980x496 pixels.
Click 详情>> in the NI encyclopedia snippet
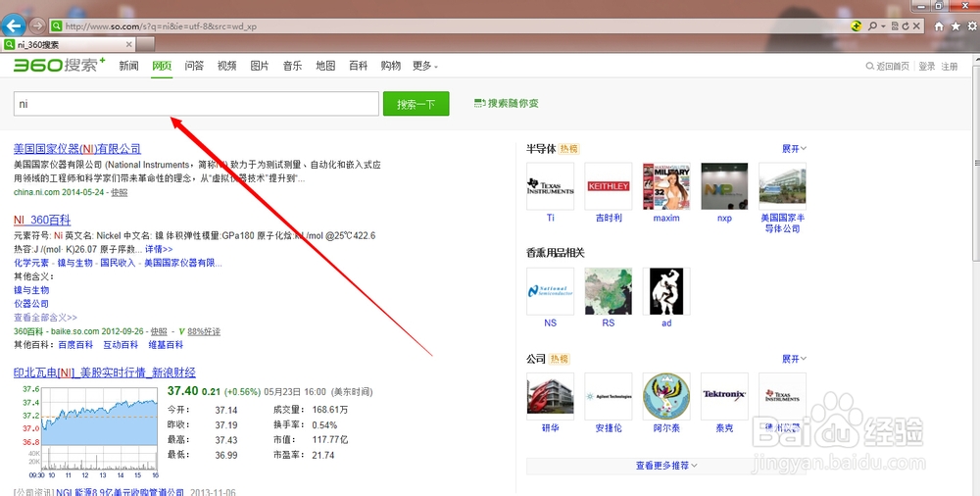coord(159,249)
